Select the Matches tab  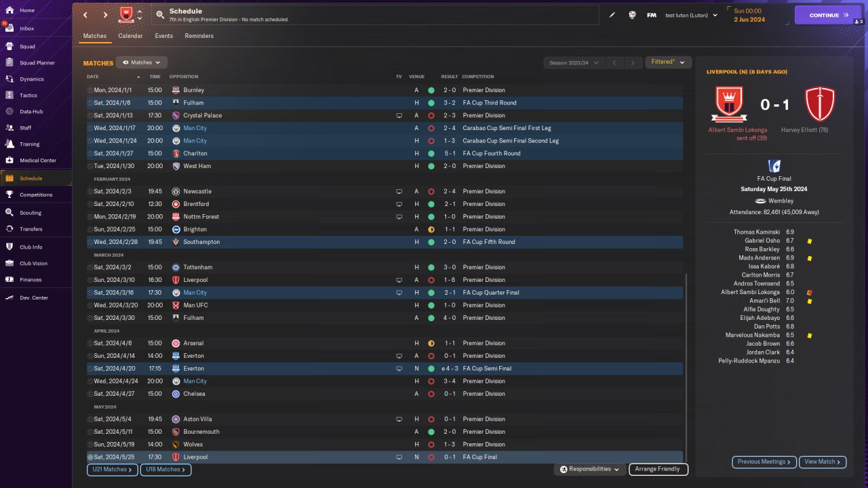pos(95,36)
